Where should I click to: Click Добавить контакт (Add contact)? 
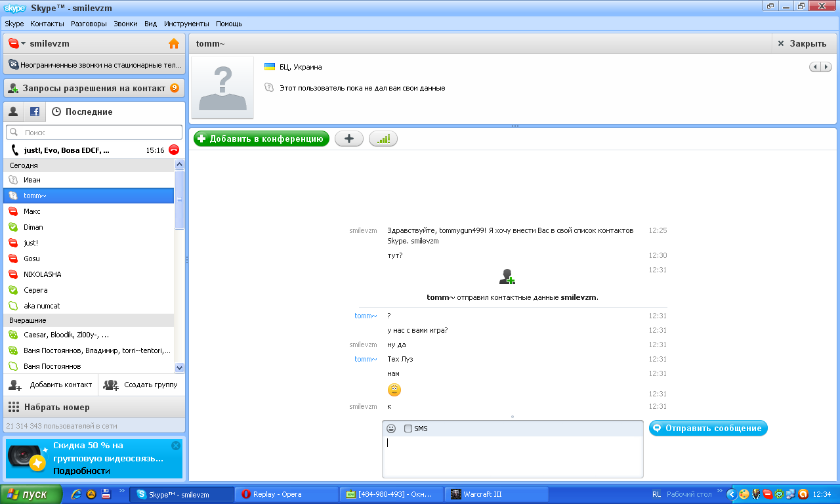point(51,385)
